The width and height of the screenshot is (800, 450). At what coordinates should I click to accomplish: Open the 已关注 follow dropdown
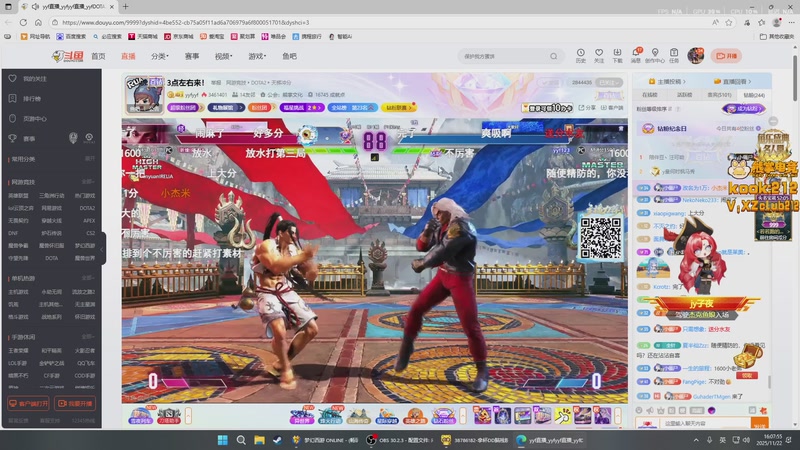pos(610,82)
